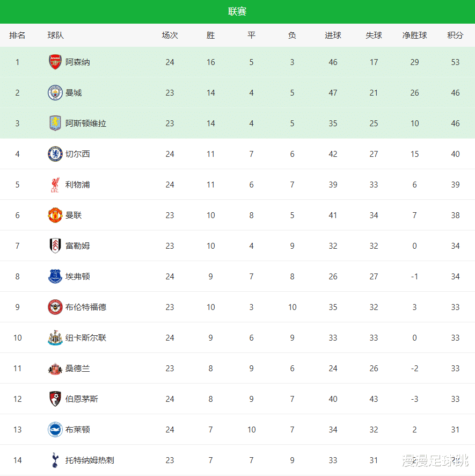475x476 pixels.
Task: Click the Manchester United club crest
Action: pyautogui.click(x=55, y=215)
